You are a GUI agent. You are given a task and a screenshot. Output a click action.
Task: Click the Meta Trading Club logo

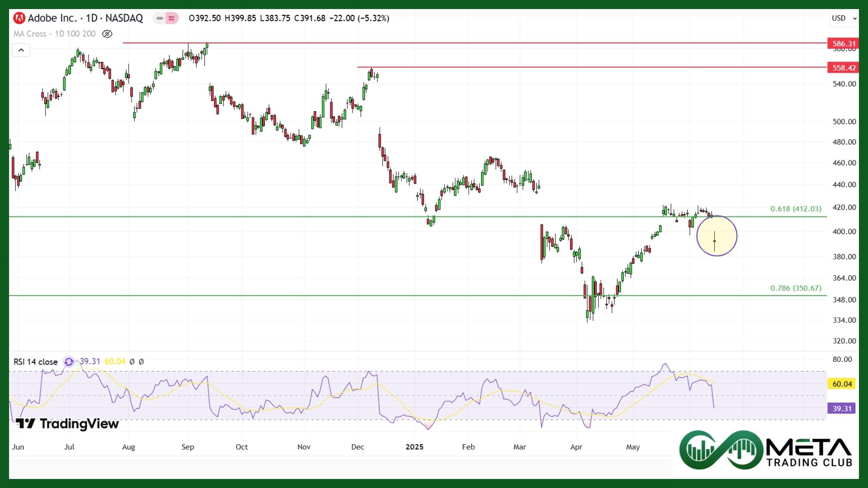[x=766, y=450]
